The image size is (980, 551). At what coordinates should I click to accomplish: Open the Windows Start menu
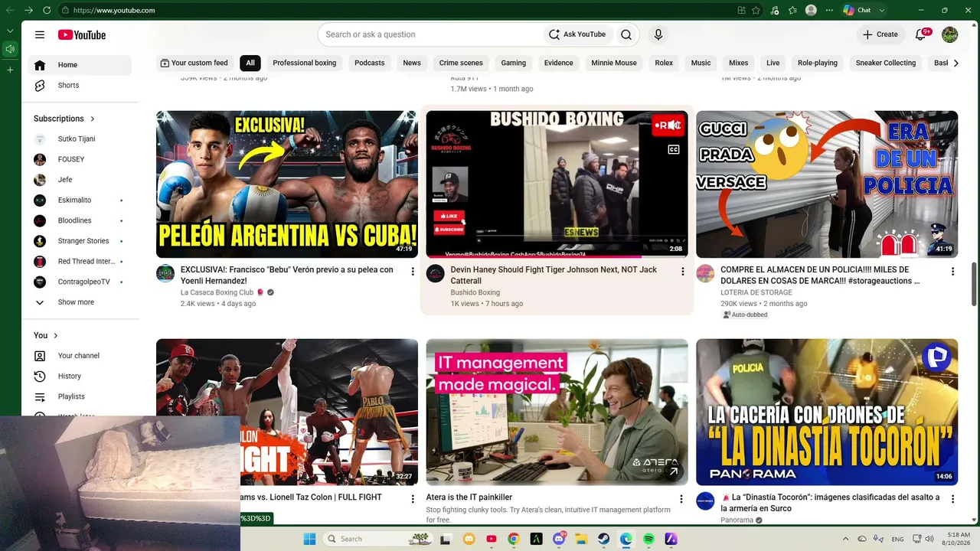[309, 539]
